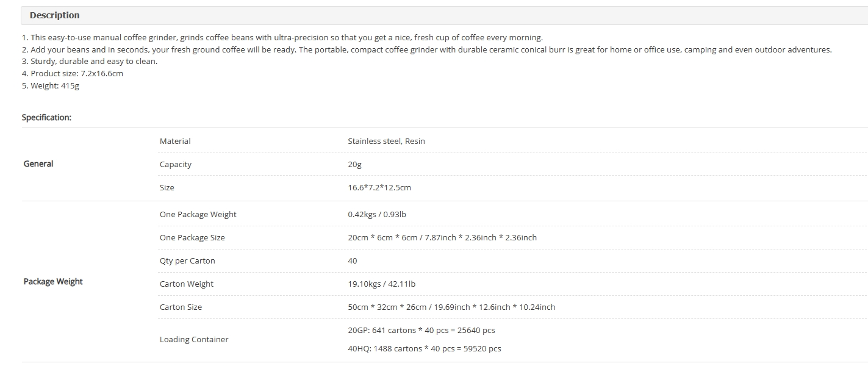The height and width of the screenshot is (366, 868).
Task: Click the Product size: 7.2x16.6cm line
Action: (73, 73)
